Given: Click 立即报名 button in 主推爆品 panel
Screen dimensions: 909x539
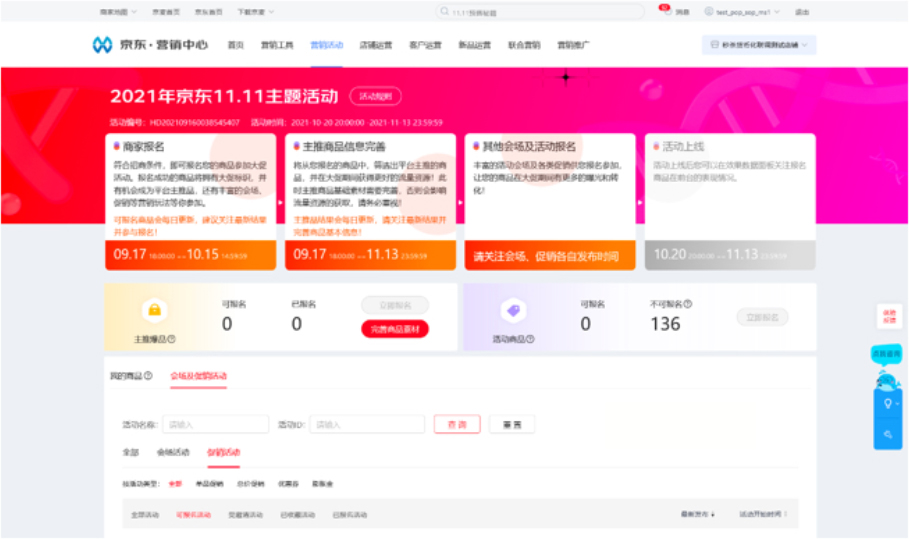Looking at the screenshot, I should 395,305.
